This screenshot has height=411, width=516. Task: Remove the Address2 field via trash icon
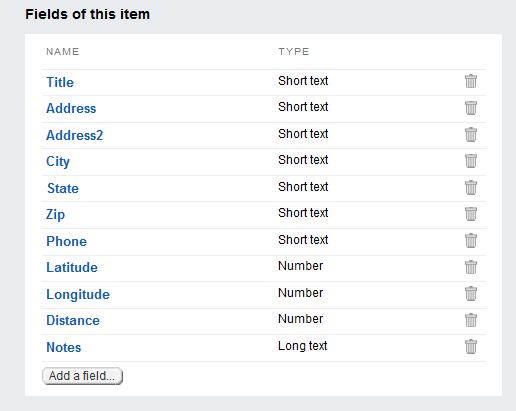point(471,134)
